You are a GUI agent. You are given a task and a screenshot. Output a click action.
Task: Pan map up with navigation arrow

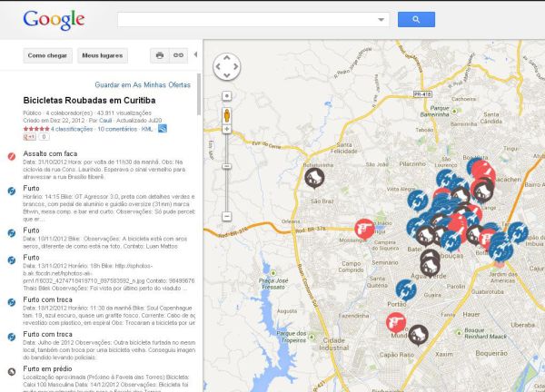pyautogui.click(x=226, y=58)
